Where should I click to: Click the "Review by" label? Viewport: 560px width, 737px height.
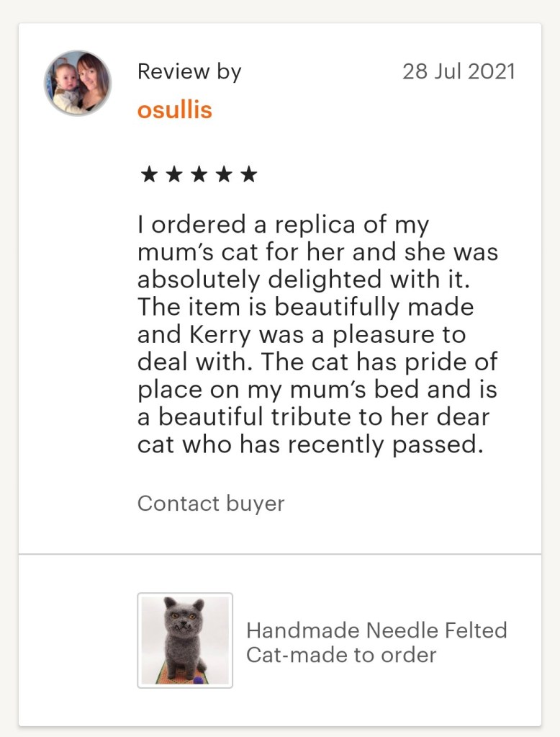(x=189, y=72)
